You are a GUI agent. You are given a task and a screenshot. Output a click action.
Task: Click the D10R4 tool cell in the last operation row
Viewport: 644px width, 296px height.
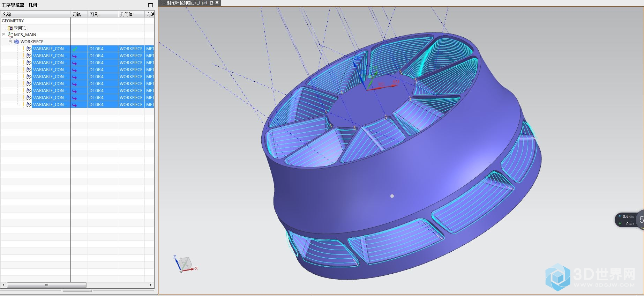coord(103,105)
